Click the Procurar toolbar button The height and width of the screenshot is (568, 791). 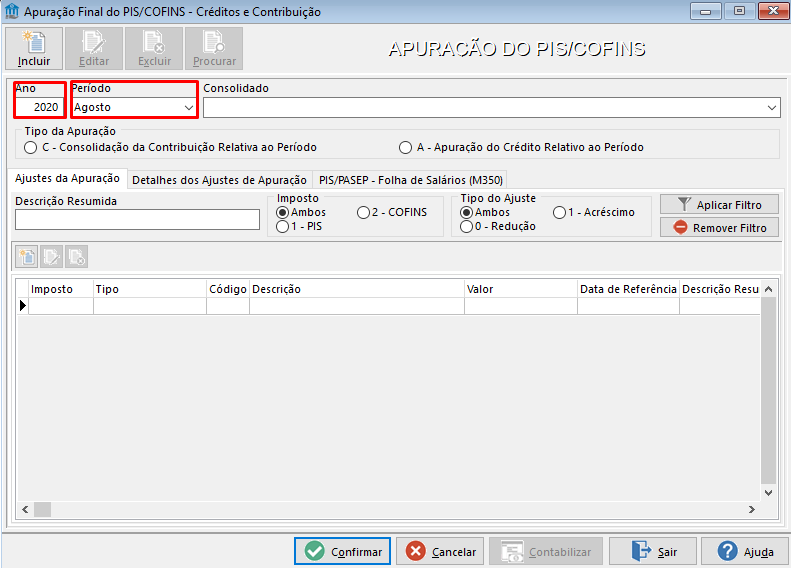coord(214,48)
